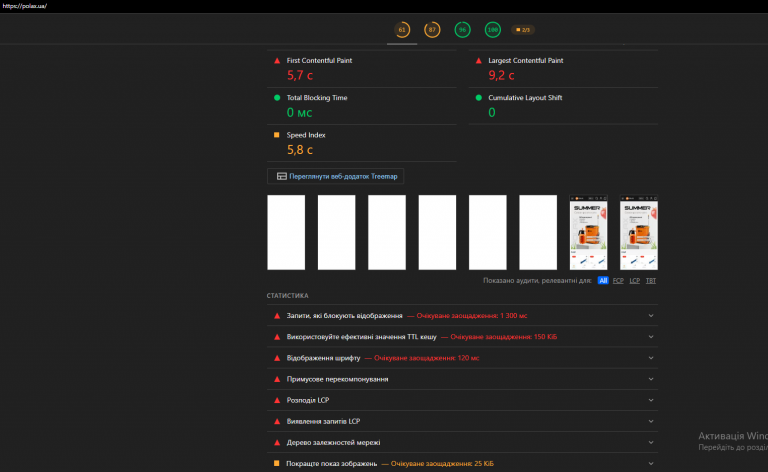The height and width of the screenshot is (472, 768).
Task: Click the red triangle of Розподіл LCP row
Action: click(x=277, y=400)
